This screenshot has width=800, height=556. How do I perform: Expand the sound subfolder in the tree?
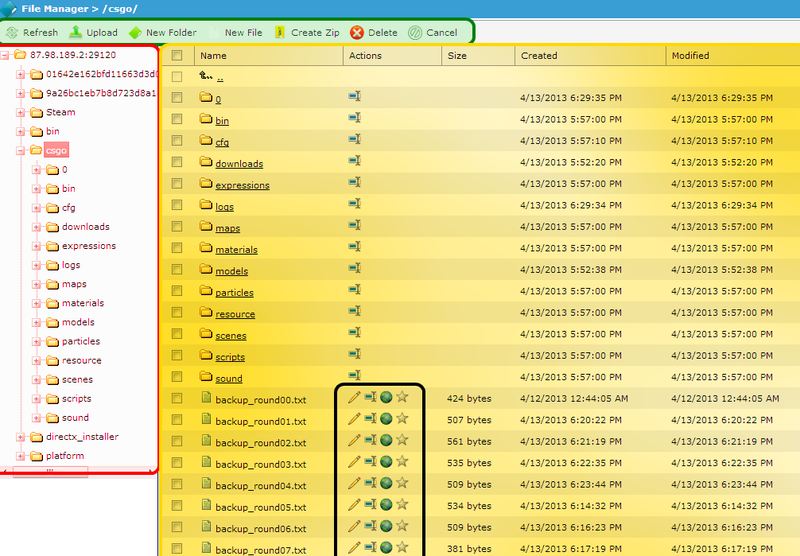[x=36, y=418]
